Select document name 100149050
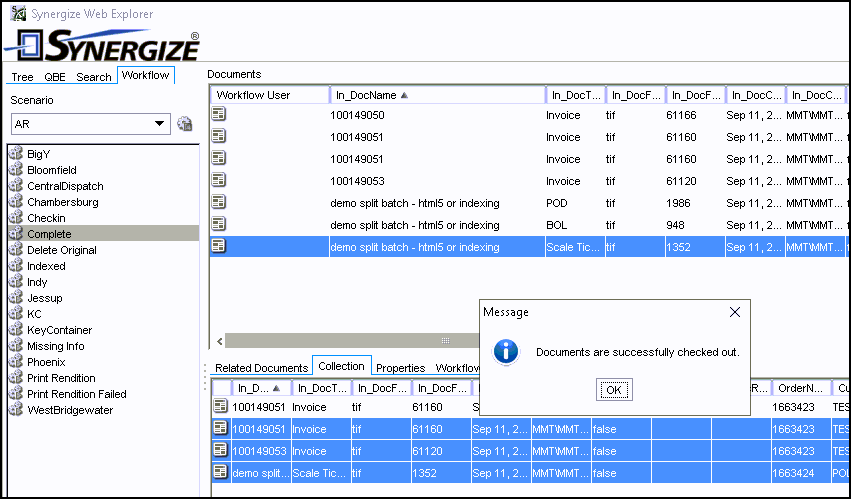The image size is (851, 499). click(x=357, y=115)
